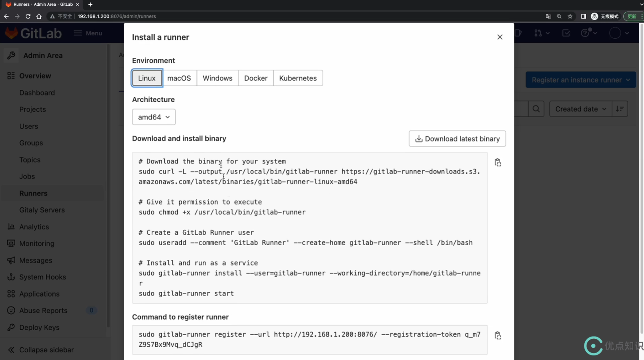Open System Hooks in the sidebar
This screenshot has height=360, width=644.
point(43,277)
